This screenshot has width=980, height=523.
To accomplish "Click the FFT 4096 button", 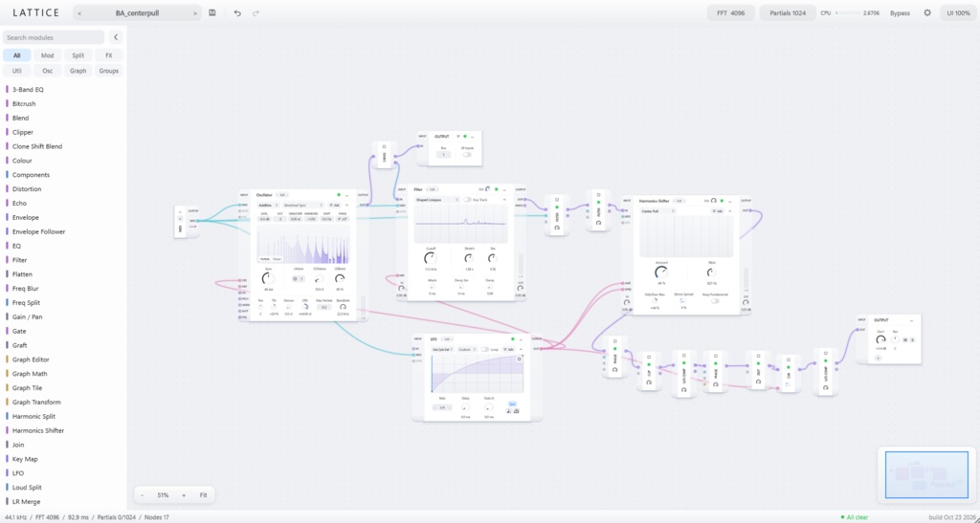I will coord(730,12).
